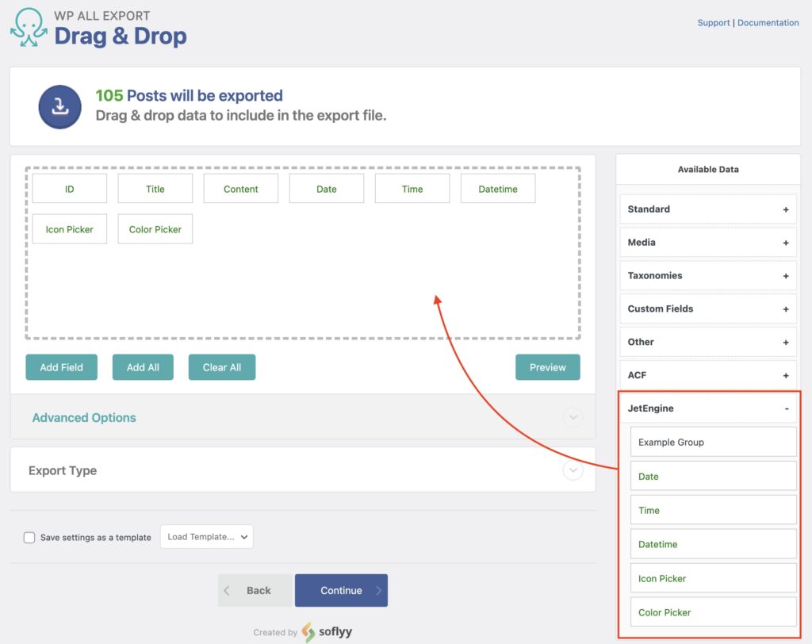Expand the Custom Fields section
This screenshot has width=812, height=644.
click(x=786, y=309)
